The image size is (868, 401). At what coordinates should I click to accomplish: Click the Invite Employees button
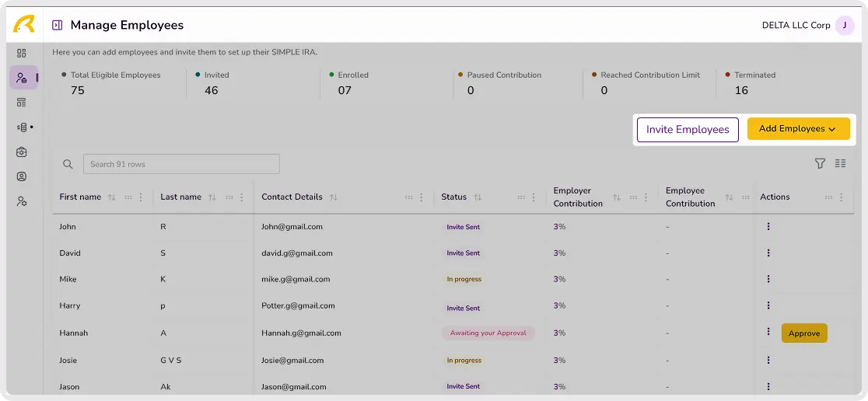(687, 130)
